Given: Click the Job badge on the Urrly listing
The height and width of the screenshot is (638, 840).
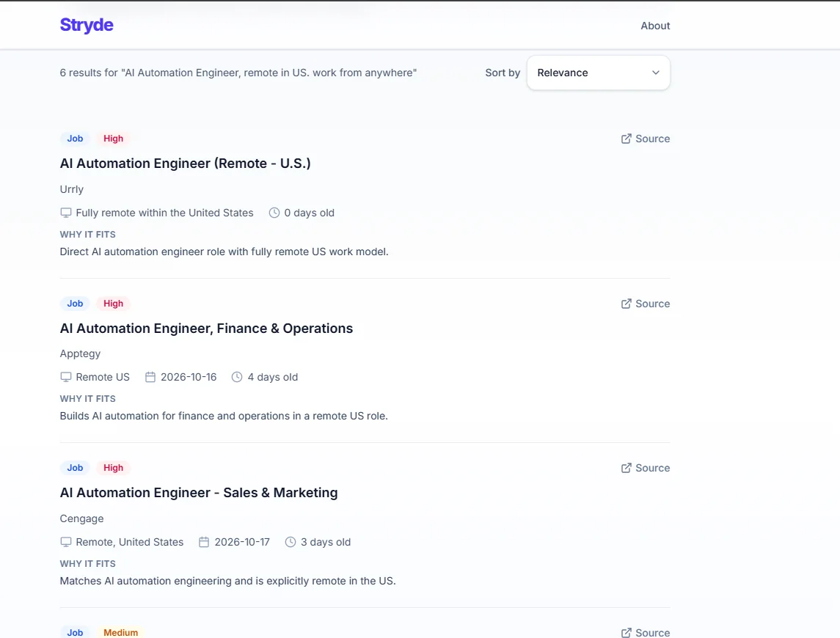Looking at the screenshot, I should [x=75, y=139].
